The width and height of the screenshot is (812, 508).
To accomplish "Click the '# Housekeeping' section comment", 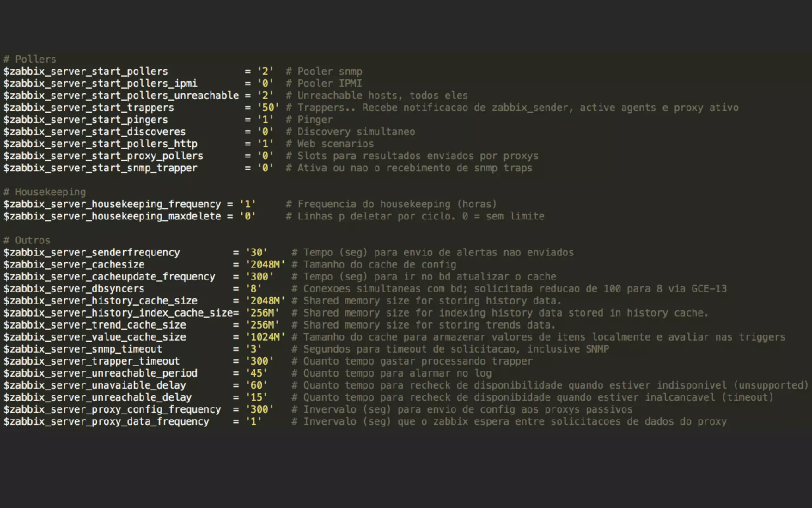I will click(44, 192).
